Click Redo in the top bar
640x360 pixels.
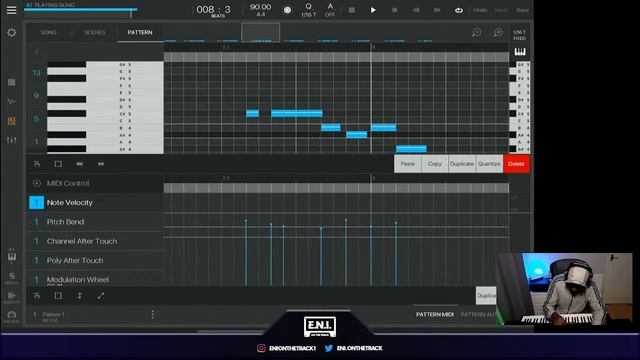coord(502,10)
